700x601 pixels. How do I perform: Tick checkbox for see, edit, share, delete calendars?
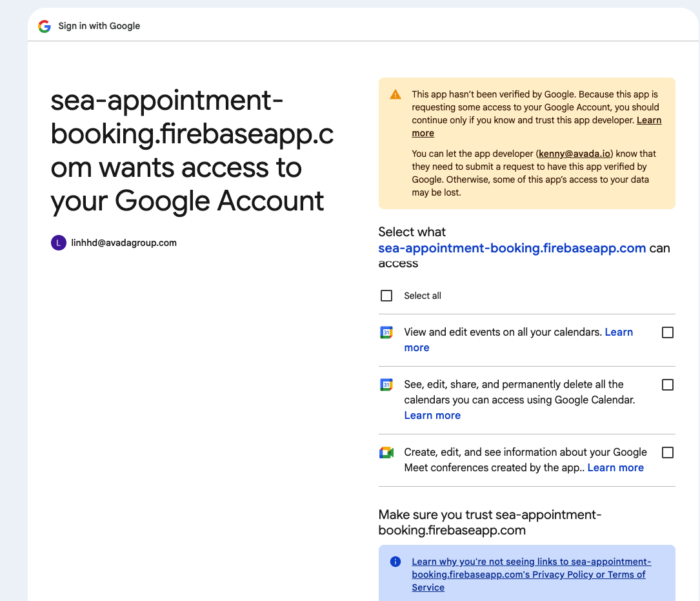click(668, 385)
